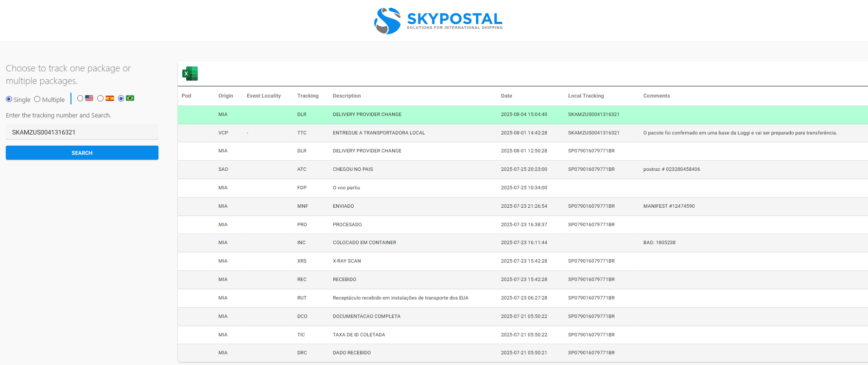Select the Single radio button

pyautogui.click(x=9, y=99)
